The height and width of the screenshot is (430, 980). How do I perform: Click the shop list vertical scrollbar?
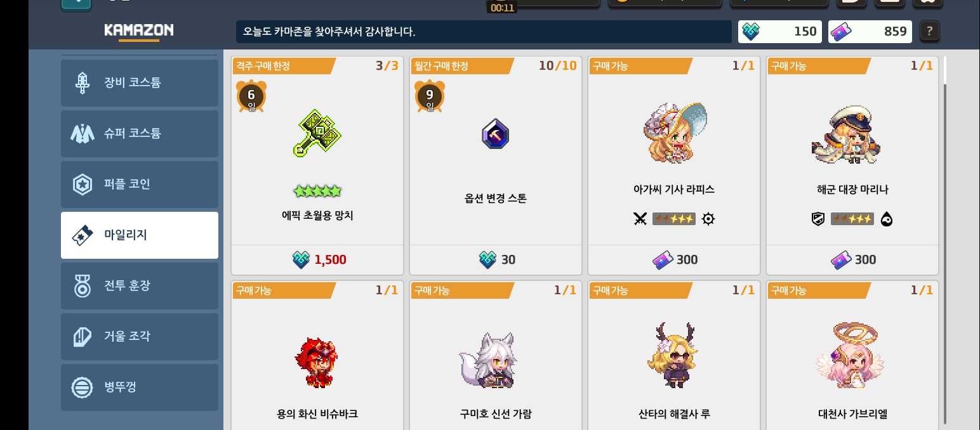pyautogui.click(x=945, y=241)
